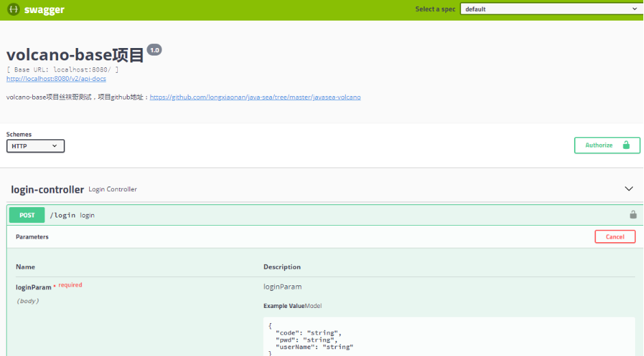
Task: Switch to the Model tab
Action: tap(313, 306)
